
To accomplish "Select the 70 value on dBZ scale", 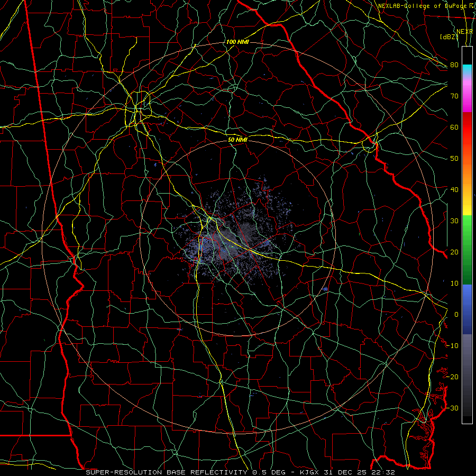I will (x=454, y=96).
